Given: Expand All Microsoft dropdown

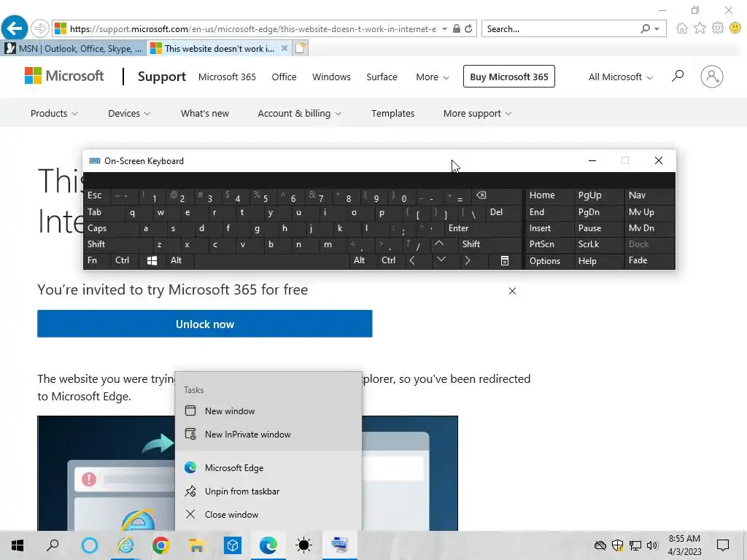Looking at the screenshot, I should click(x=620, y=77).
